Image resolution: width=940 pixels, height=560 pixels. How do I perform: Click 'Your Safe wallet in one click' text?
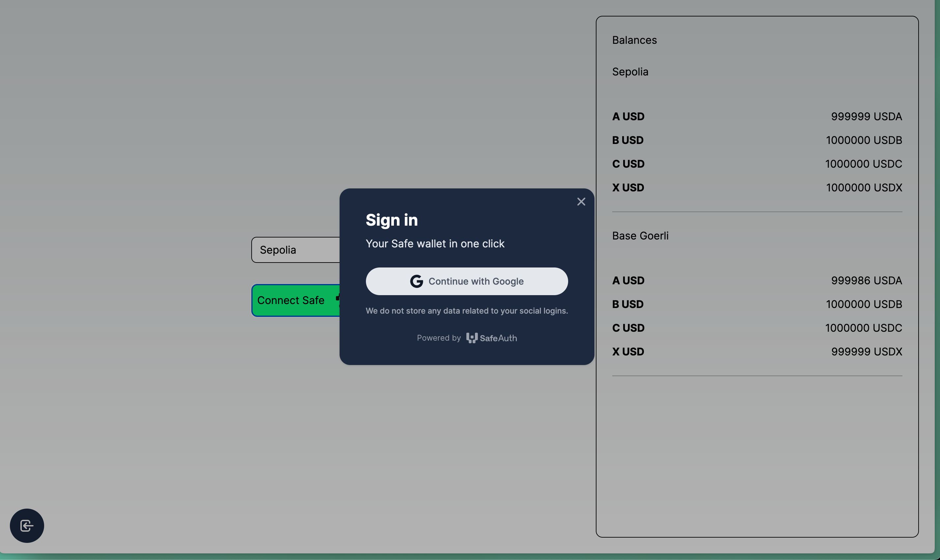coord(435,243)
